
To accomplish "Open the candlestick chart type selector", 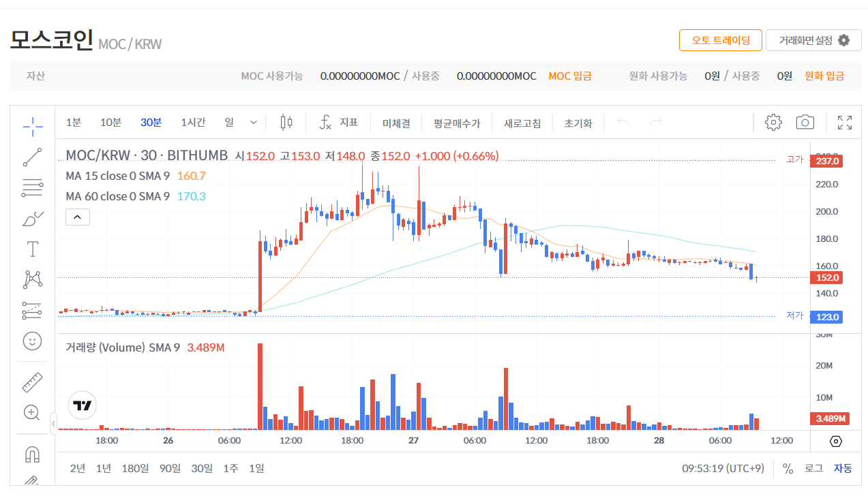I will 286,123.
